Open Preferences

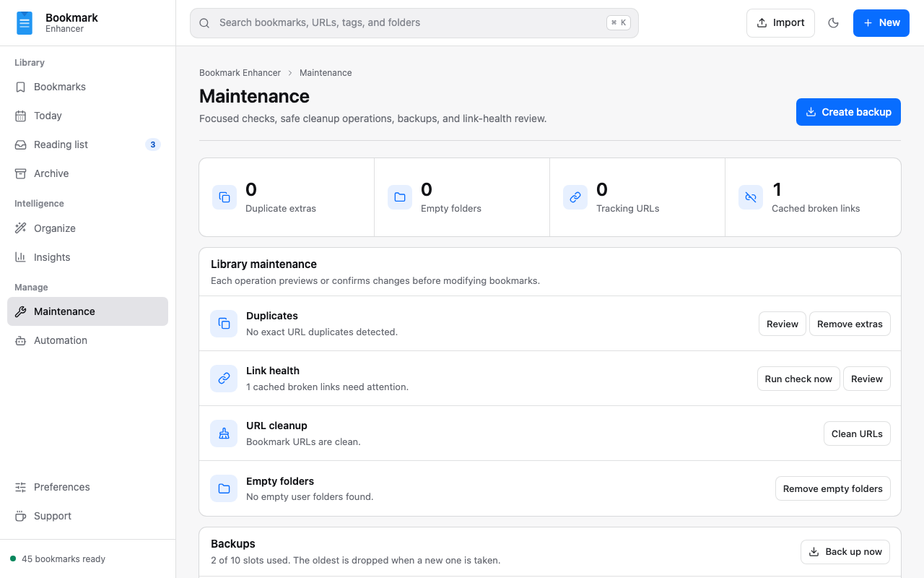point(87,487)
